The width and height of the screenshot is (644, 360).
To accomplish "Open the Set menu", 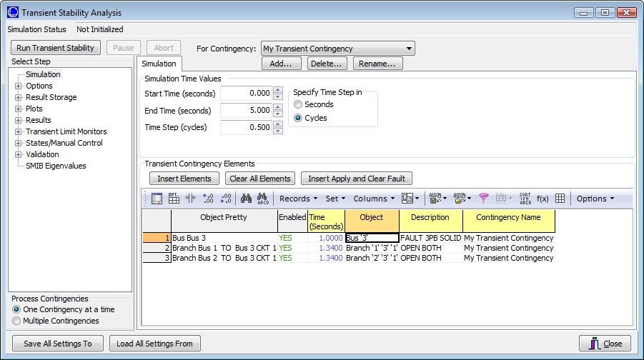I will pyautogui.click(x=335, y=199).
